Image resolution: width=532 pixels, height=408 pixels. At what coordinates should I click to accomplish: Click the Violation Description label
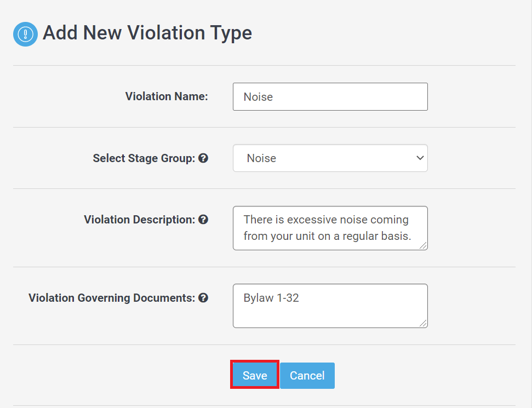[140, 220]
